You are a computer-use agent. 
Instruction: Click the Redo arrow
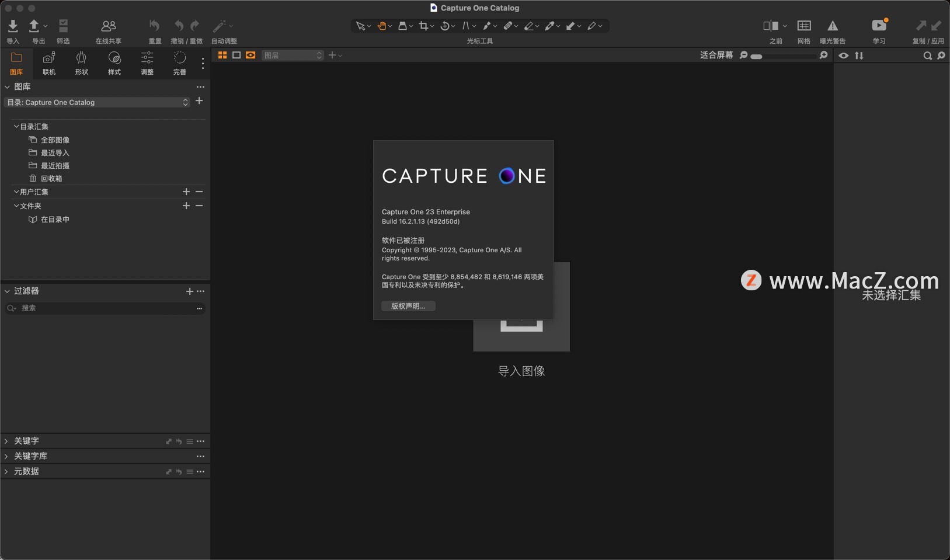(195, 26)
